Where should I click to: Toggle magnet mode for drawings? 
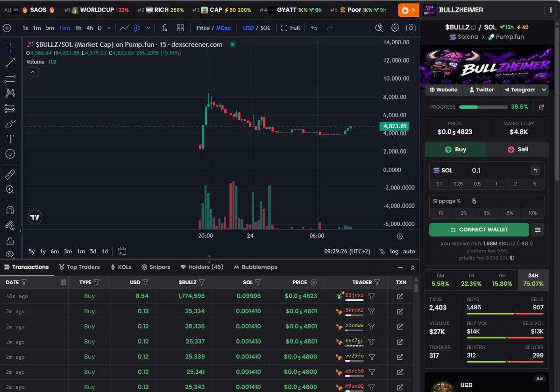[x=10, y=210]
